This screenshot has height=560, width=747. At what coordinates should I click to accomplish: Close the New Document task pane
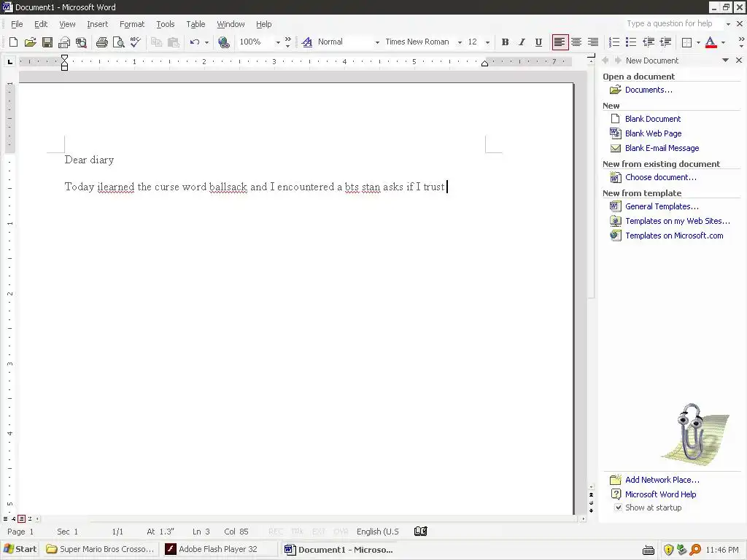[x=739, y=61]
